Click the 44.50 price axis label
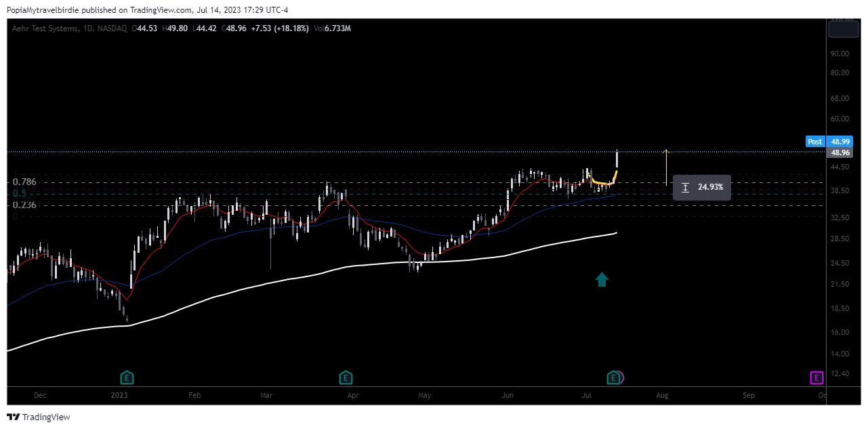The image size is (868, 429). click(840, 167)
